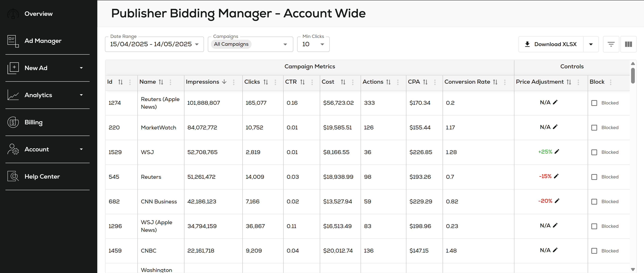Viewport: 644px width, 273px height.
Task: Sort by CPA column arrows
Action: [425, 82]
